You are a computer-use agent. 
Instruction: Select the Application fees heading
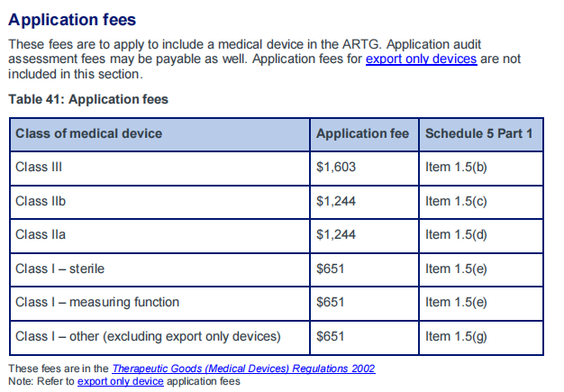point(72,20)
